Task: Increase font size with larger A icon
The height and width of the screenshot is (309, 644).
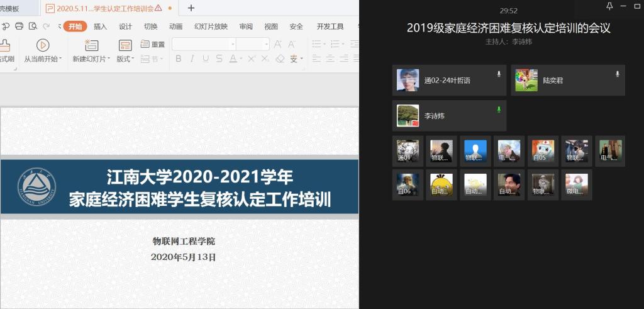Action: 277,44
